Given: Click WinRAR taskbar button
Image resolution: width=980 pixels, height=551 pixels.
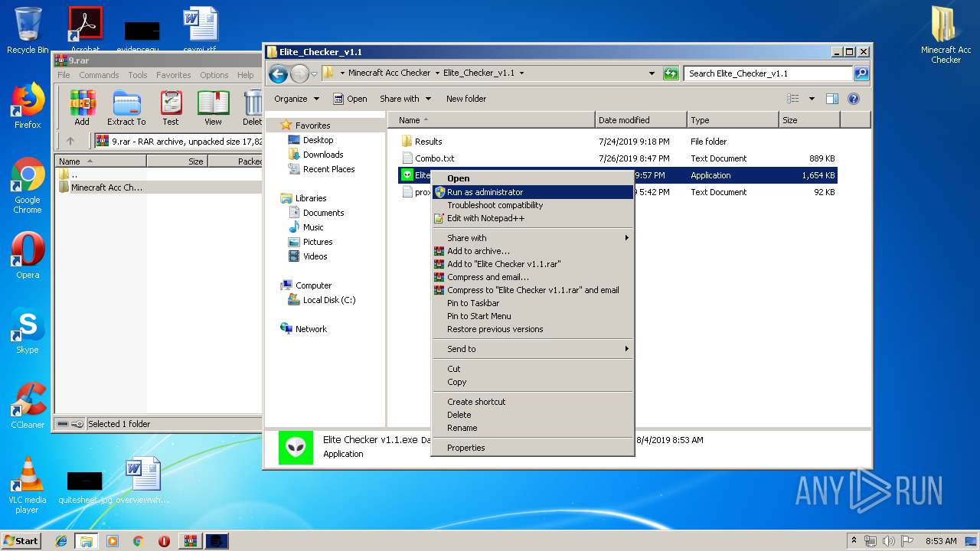Looking at the screenshot, I should pyautogui.click(x=190, y=541).
